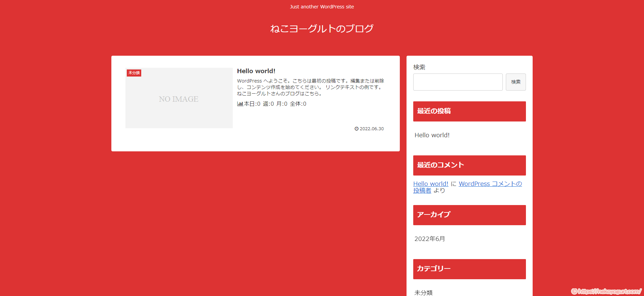Open the site title ねこヨーグルトのブログ
644x296 pixels.
322,29
